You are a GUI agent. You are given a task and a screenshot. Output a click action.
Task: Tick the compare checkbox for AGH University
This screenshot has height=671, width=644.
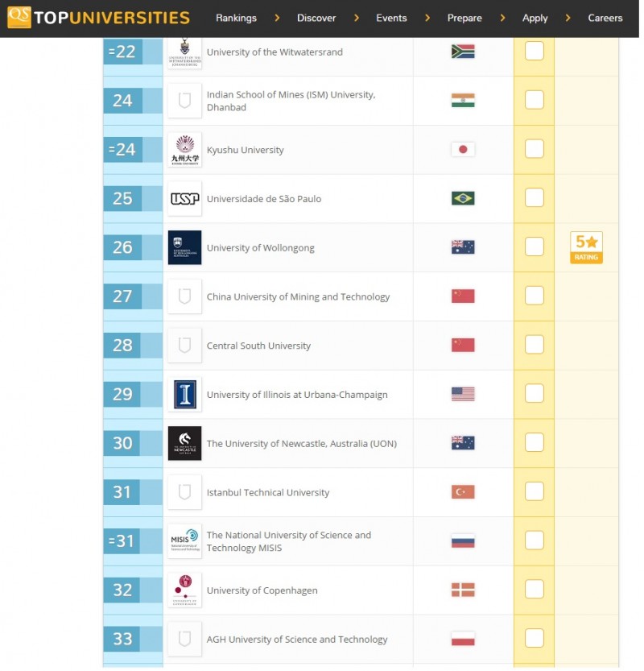(x=534, y=638)
